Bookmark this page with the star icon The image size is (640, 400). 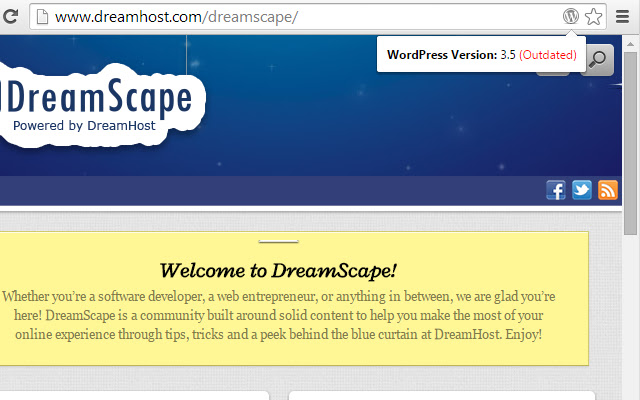pyautogui.click(x=593, y=17)
